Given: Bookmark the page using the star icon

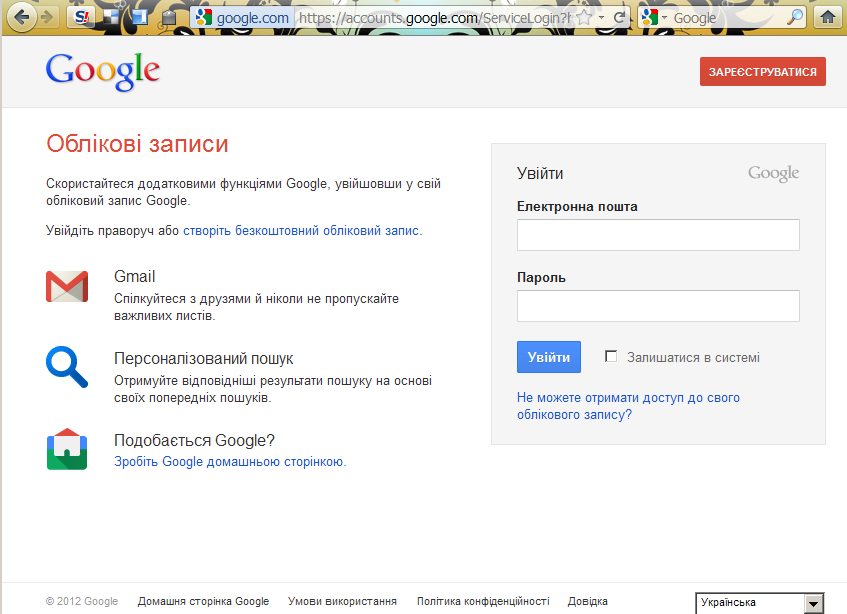Looking at the screenshot, I should coord(584,18).
